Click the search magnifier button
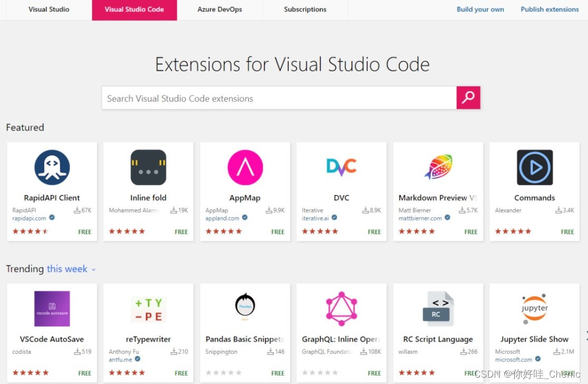The height and width of the screenshot is (384, 588). pyautogui.click(x=468, y=98)
